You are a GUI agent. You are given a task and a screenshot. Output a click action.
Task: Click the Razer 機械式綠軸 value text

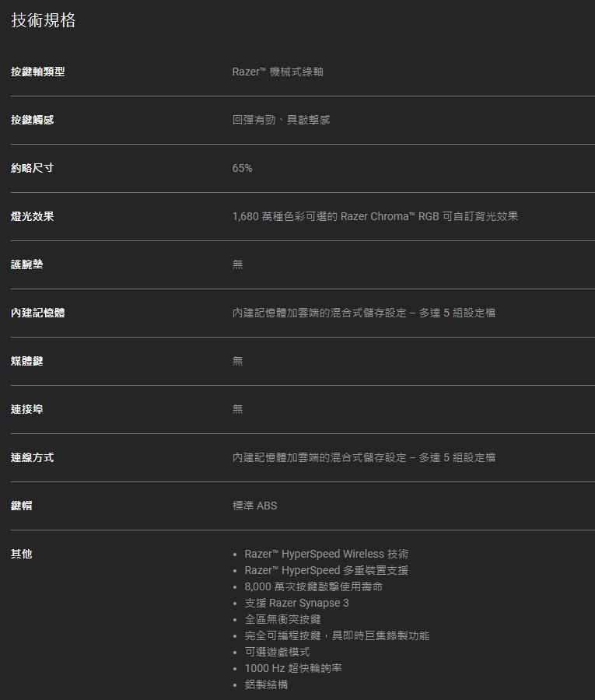278,72
